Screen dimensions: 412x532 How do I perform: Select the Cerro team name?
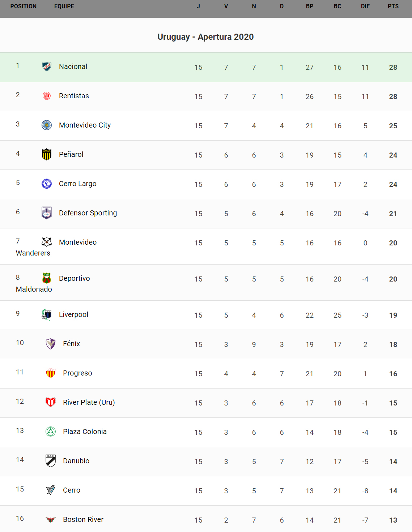(x=72, y=490)
